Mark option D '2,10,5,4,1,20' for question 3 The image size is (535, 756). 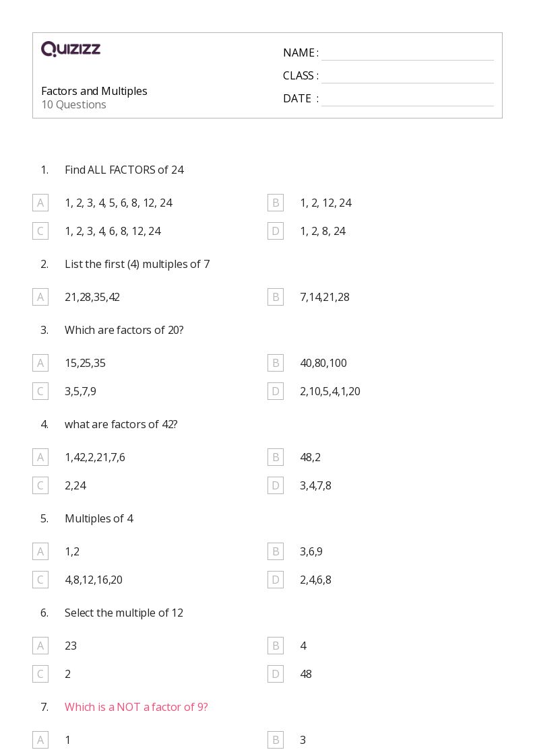pos(276,391)
